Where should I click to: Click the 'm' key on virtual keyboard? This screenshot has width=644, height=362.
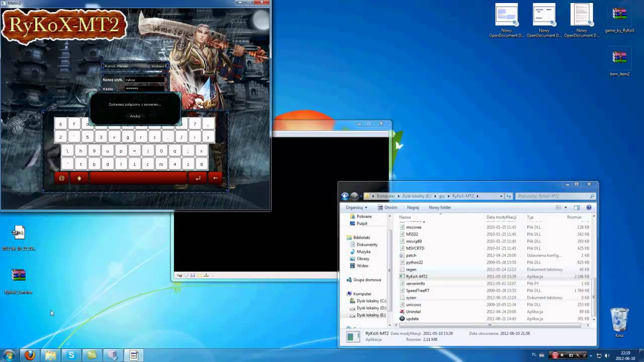[161, 164]
